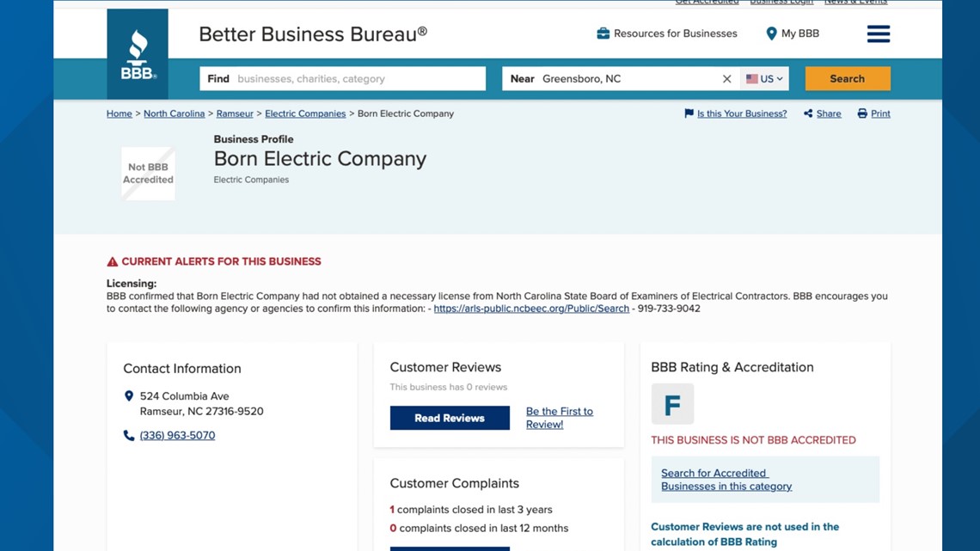
Task: Click Search for Accredited Businesses link
Action: point(726,480)
